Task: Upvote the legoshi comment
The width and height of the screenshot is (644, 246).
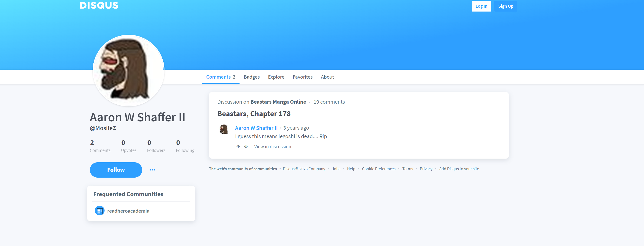Action: pos(238,147)
